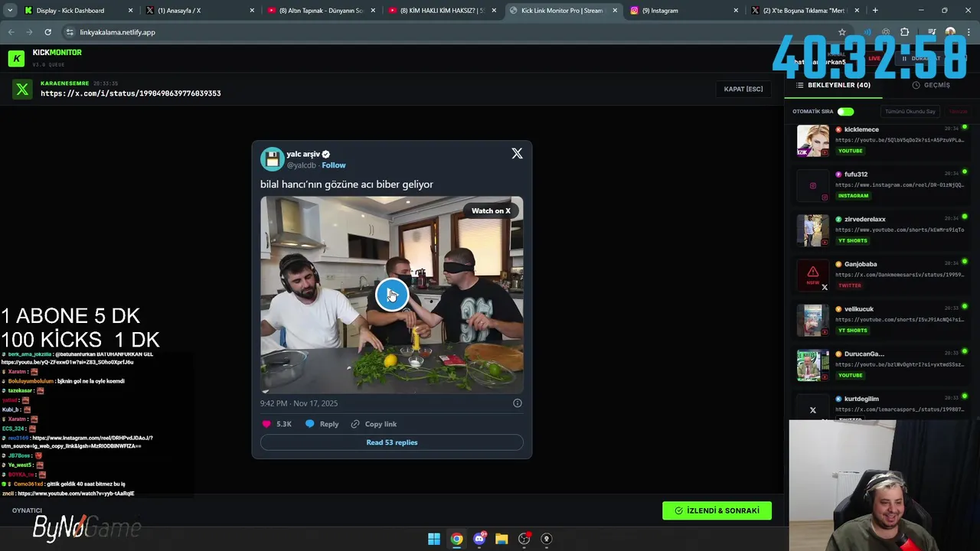This screenshot has height=551, width=980.
Task: Click the Kick Monitor logo icon
Action: (x=16, y=58)
